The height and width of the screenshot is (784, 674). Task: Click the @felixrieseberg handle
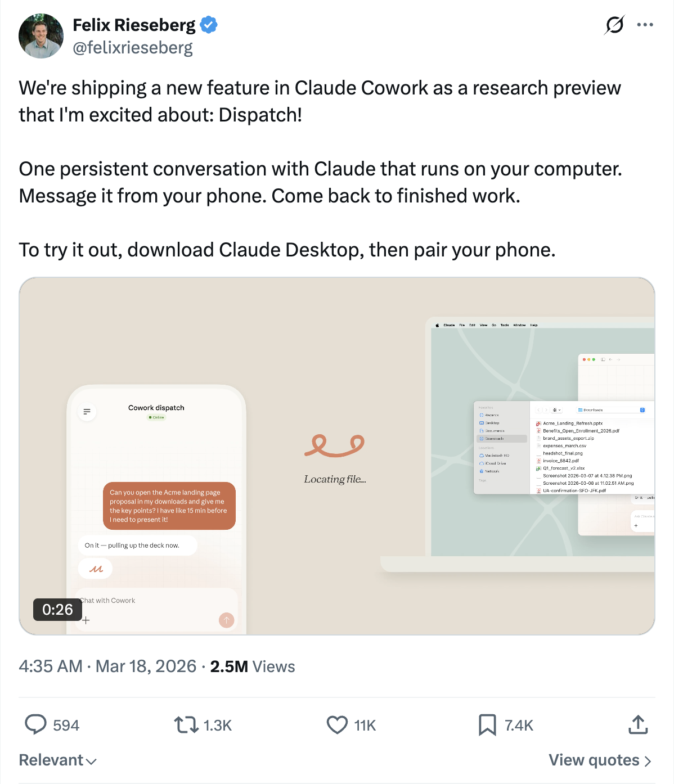tap(133, 48)
